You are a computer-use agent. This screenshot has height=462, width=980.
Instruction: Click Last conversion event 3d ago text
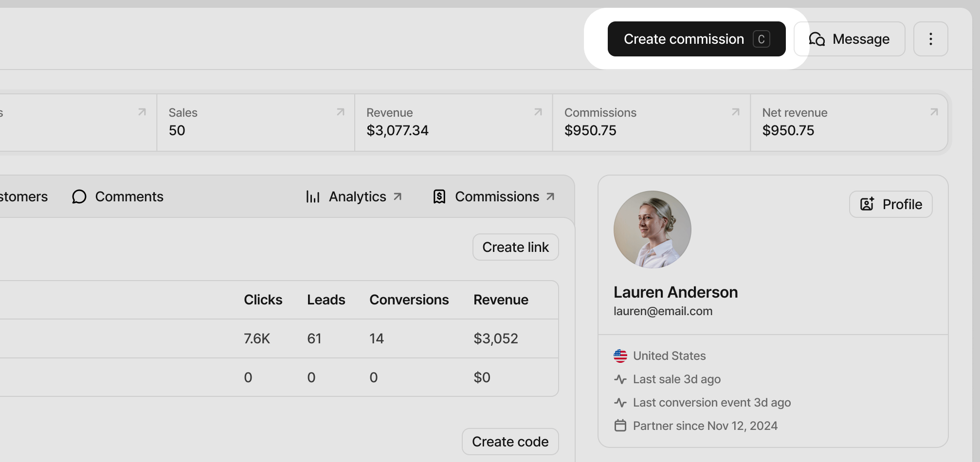(x=712, y=403)
